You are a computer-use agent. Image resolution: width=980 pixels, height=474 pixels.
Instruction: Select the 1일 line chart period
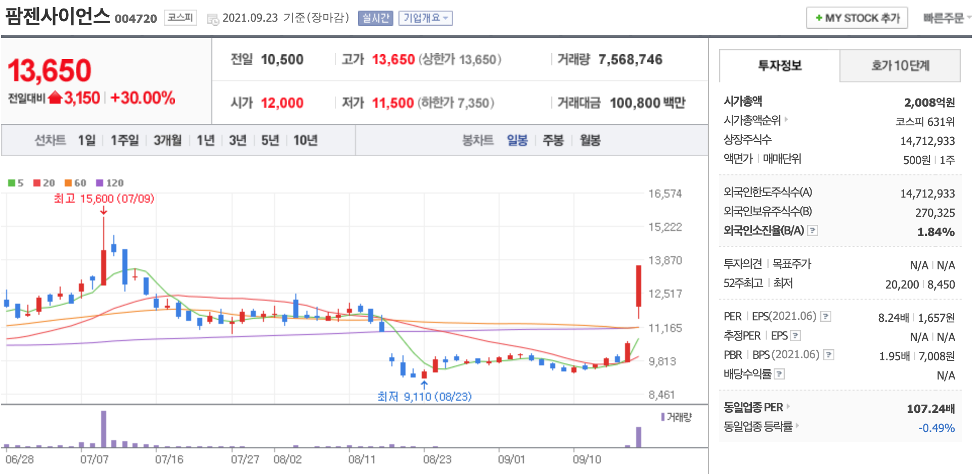pos(86,140)
